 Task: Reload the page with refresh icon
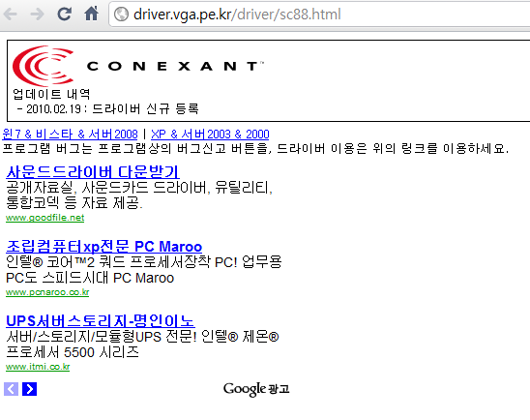click(x=64, y=15)
